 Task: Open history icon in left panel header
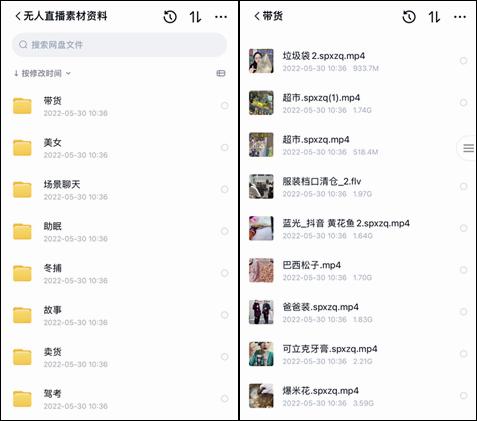coord(170,17)
